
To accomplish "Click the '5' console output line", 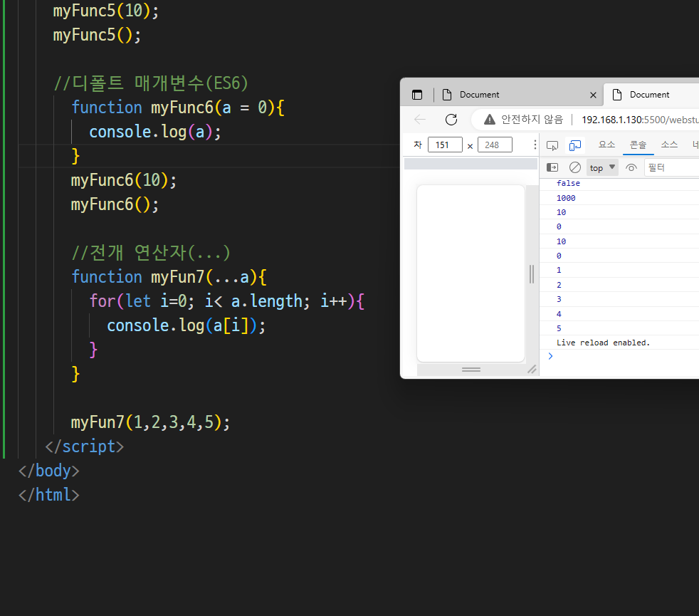I will pyautogui.click(x=559, y=328).
